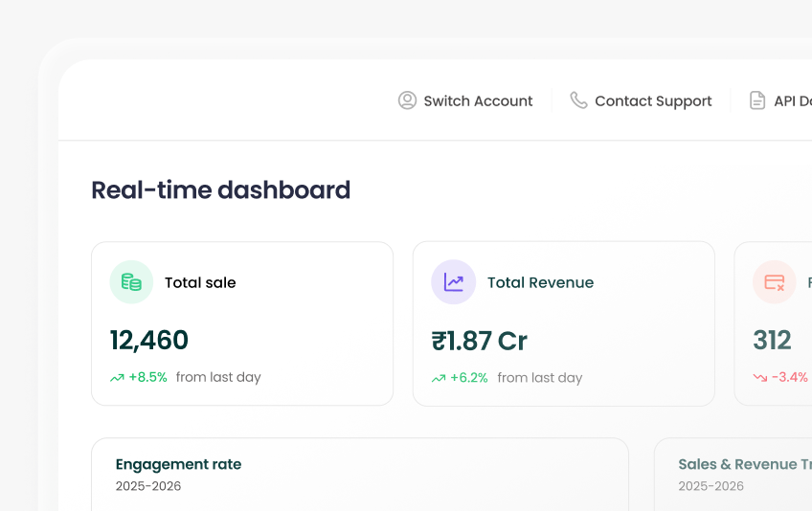Click the green trend arrow beside +8.5%

(117, 378)
